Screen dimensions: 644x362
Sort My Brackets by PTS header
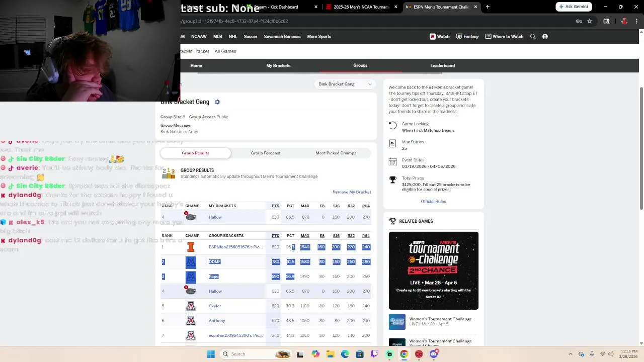(x=275, y=206)
